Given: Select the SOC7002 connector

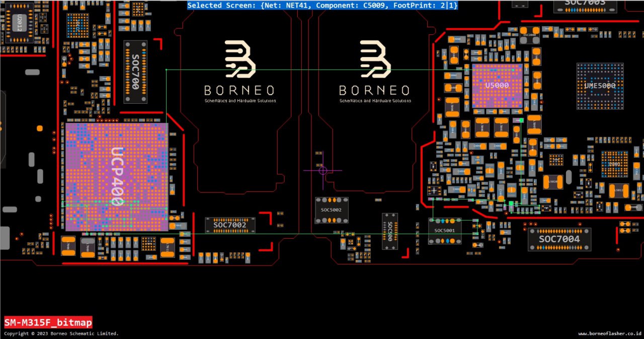Looking at the screenshot, I should click(x=230, y=225).
